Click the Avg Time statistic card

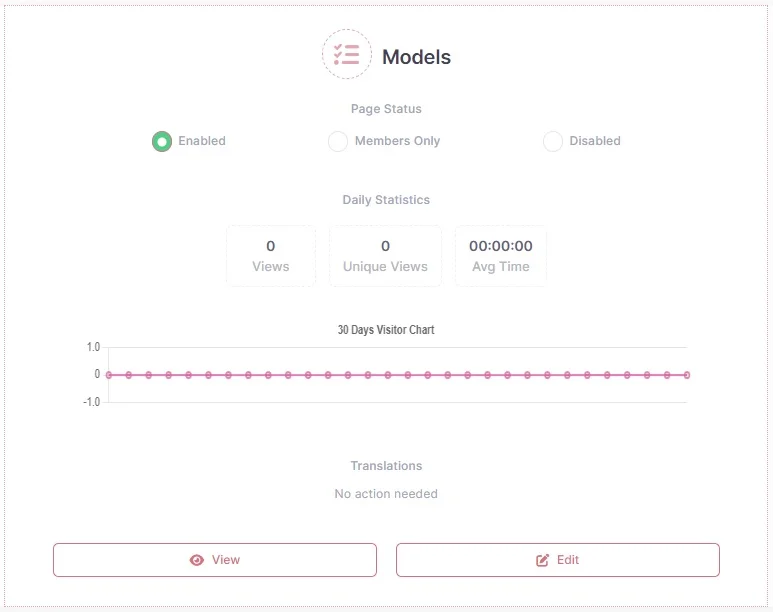point(500,256)
